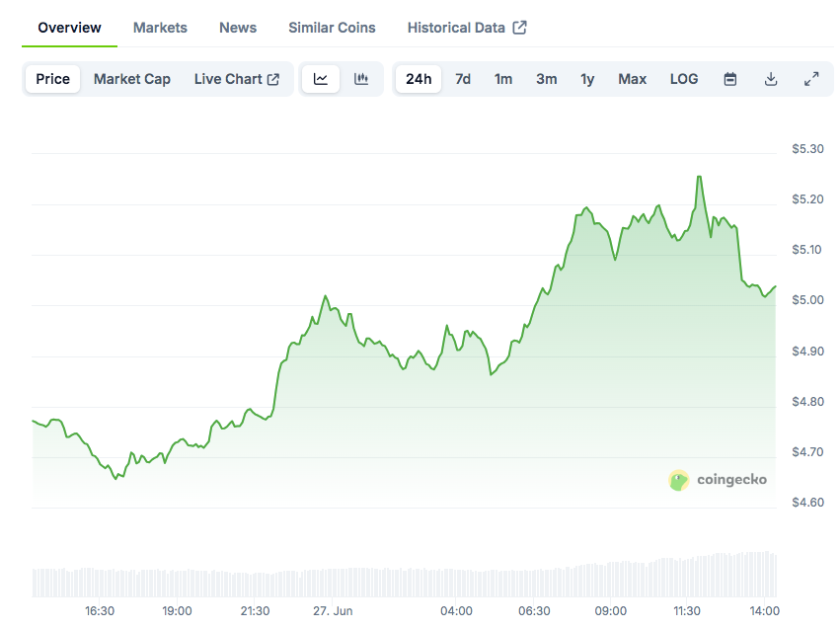Switch chart to Market Cap

pyautogui.click(x=132, y=79)
